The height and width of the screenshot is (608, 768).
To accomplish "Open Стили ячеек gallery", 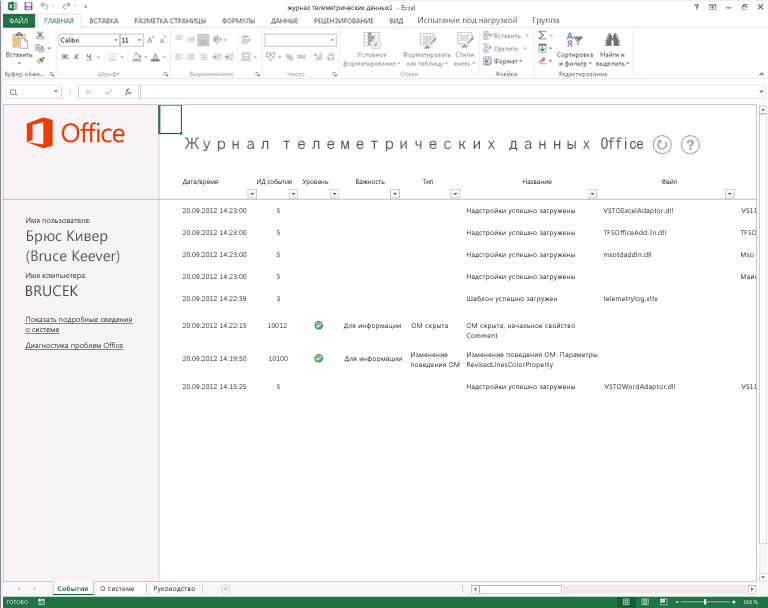I will (x=464, y=49).
